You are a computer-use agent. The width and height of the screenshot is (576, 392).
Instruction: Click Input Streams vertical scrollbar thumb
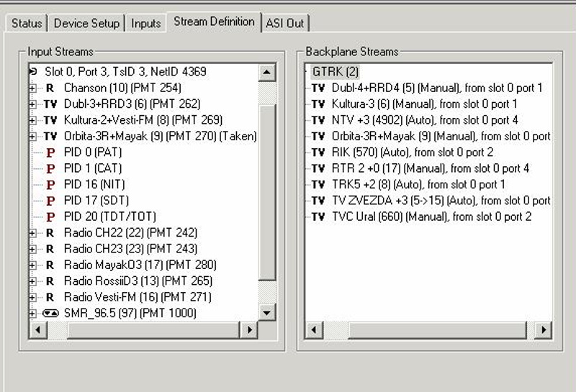point(267,193)
